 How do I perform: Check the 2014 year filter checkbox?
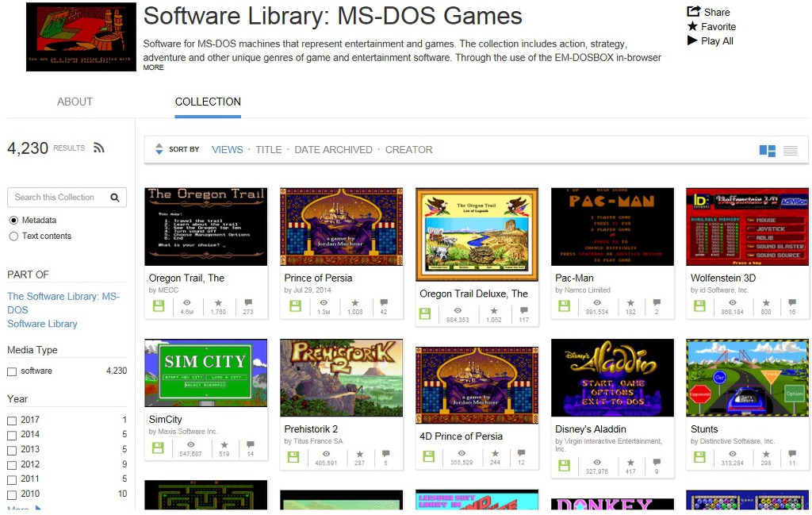12,435
